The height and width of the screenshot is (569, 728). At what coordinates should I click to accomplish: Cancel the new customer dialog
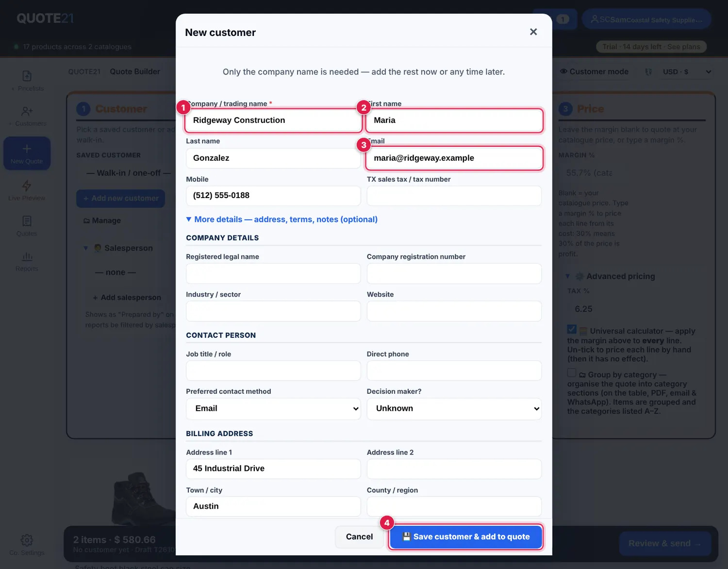coord(360,537)
